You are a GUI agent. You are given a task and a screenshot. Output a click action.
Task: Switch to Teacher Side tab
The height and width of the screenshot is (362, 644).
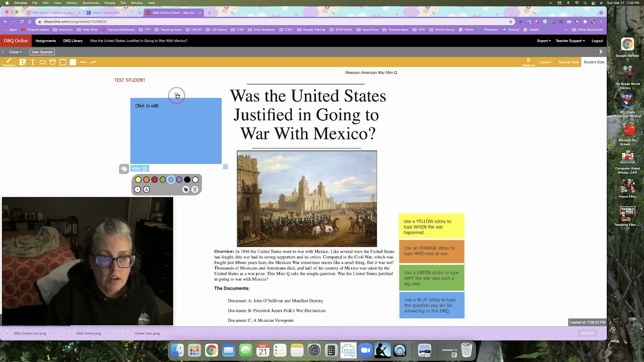pyautogui.click(x=569, y=62)
